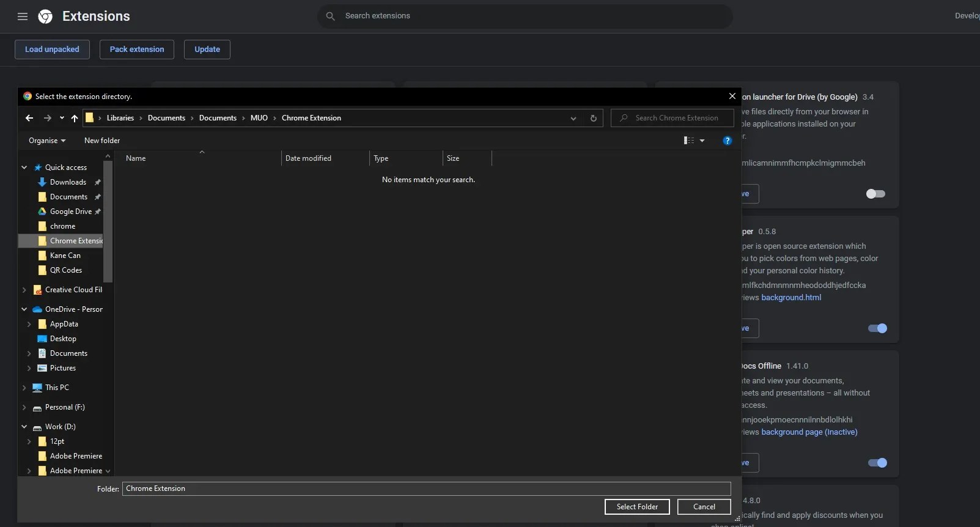Go forward with the dialog's forward arrow
Image resolution: width=980 pixels, height=527 pixels.
pyautogui.click(x=48, y=118)
